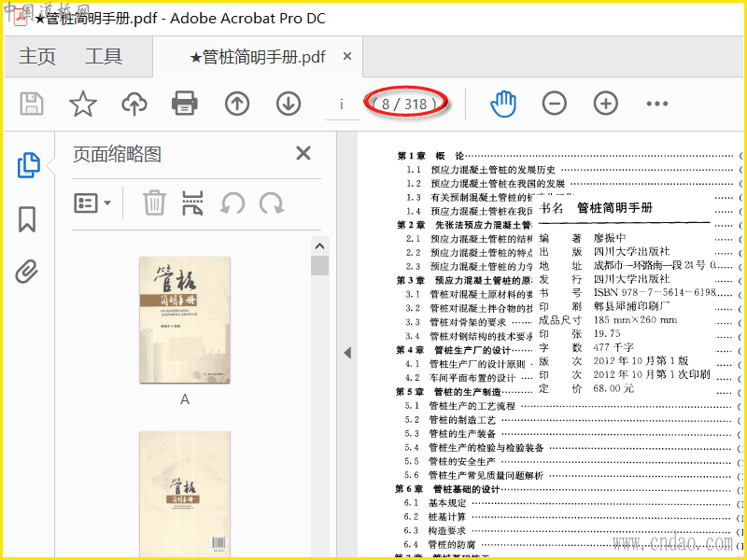Open the thumbnail options dropdown menu
Image resolution: width=747 pixels, height=560 pixels.
pyautogui.click(x=92, y=203)
